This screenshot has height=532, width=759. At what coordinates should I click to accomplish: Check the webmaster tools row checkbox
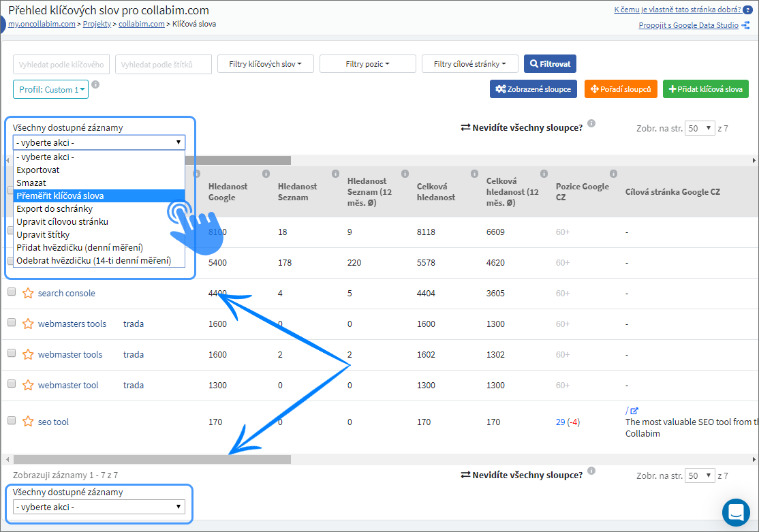click(x=12, y=353)
